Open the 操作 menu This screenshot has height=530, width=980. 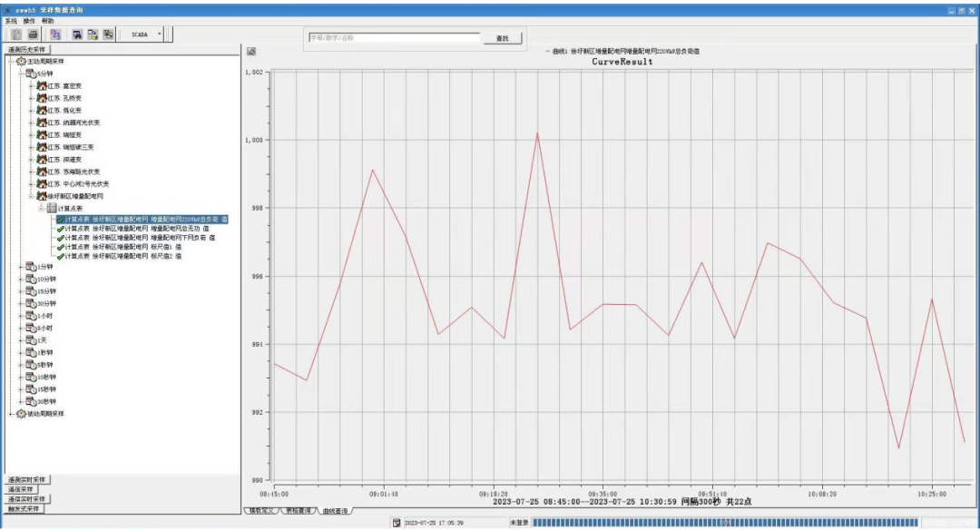[x=29, y=20]
